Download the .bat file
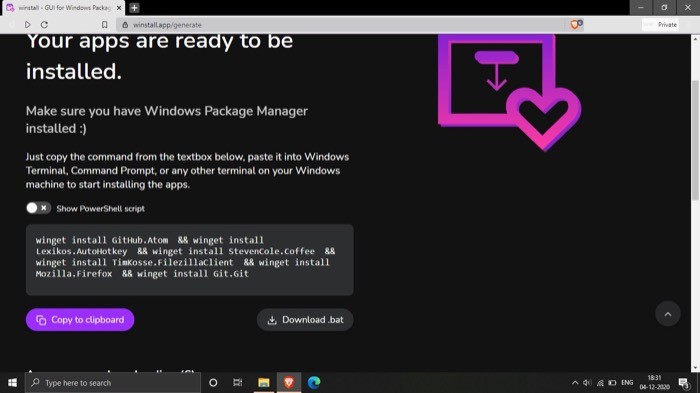The image size is (700, 393). pos(305,320)
